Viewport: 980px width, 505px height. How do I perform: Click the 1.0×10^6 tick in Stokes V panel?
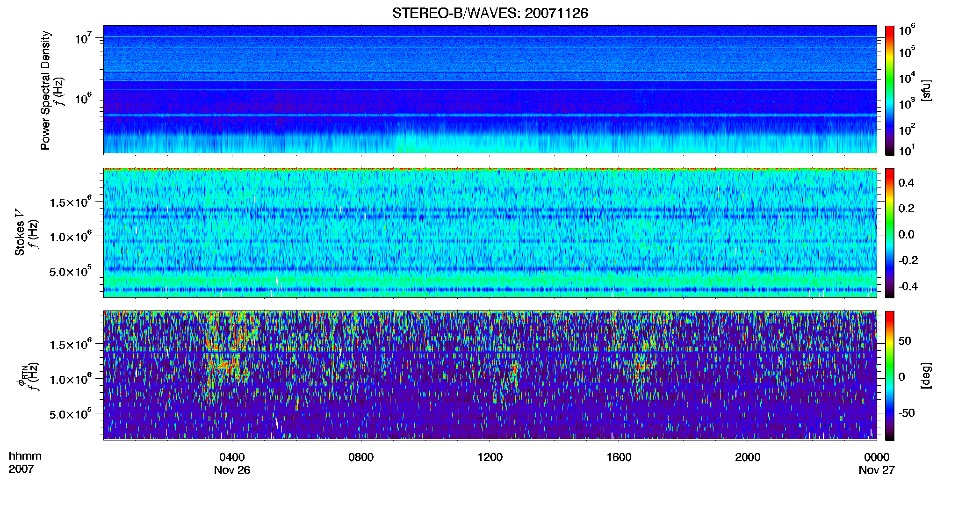point(70,237)
